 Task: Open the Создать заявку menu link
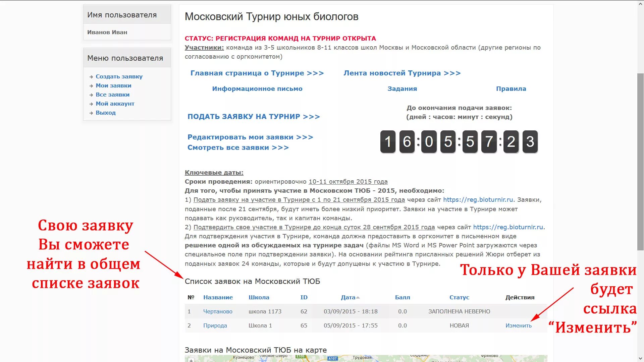tap(119, 76)
